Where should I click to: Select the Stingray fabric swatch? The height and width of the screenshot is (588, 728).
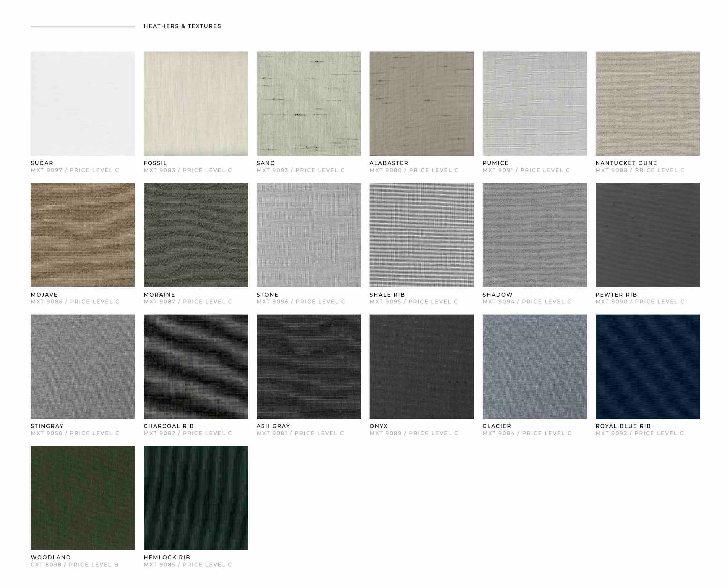(x=83, y=366)
